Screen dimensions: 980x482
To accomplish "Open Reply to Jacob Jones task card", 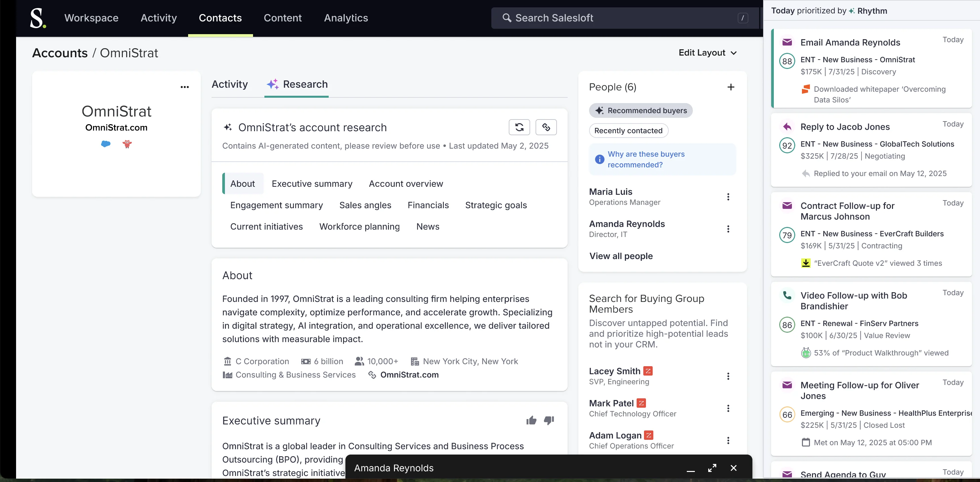I will pyautogui.click(x=871, y=150).
